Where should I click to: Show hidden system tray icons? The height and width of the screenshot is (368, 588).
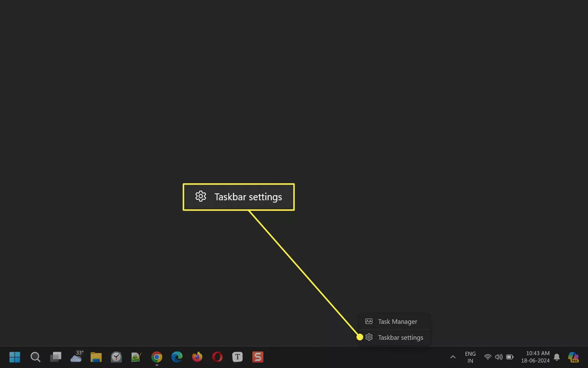click(x=453, y=357)
